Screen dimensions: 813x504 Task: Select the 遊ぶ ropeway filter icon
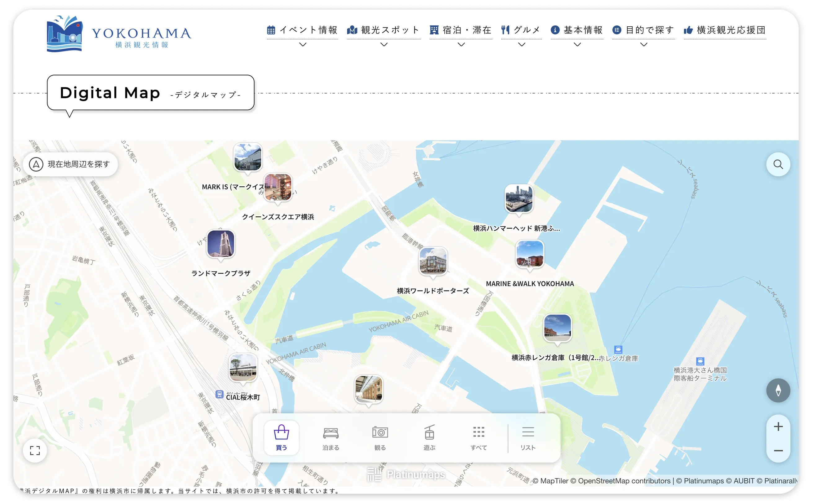[x=429, y=438]
